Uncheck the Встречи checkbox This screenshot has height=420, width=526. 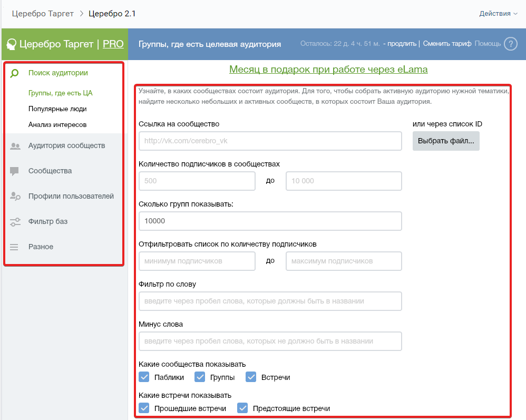251,377
